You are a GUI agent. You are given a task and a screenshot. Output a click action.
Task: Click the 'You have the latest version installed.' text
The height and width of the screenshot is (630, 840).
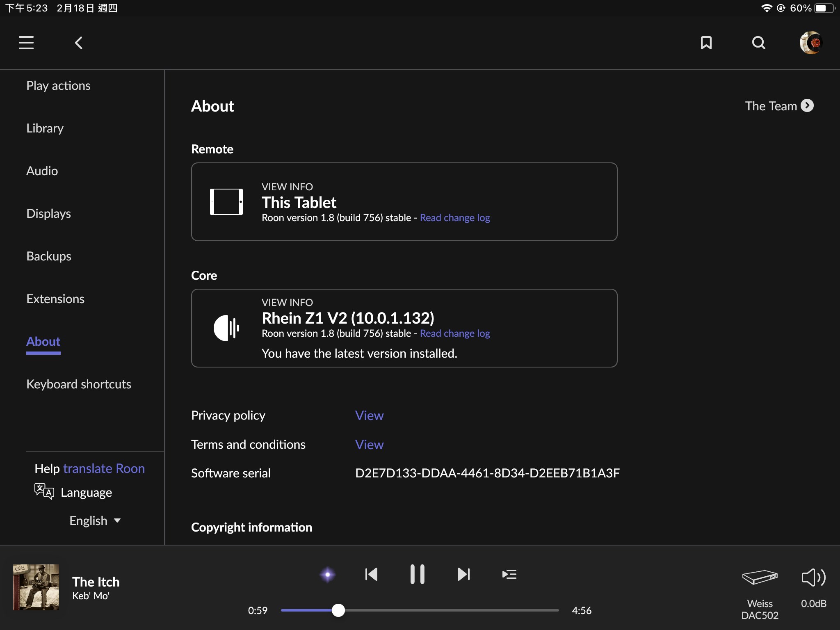tap(359, 353)
